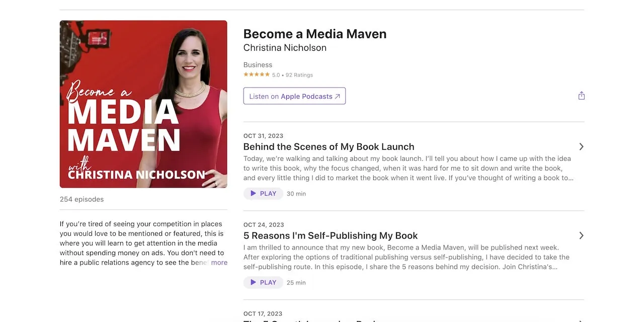This screenshot has height=322, width=644.
Task: Open Behind the Scenes episode chevron
Action: (x=581, y=146)
